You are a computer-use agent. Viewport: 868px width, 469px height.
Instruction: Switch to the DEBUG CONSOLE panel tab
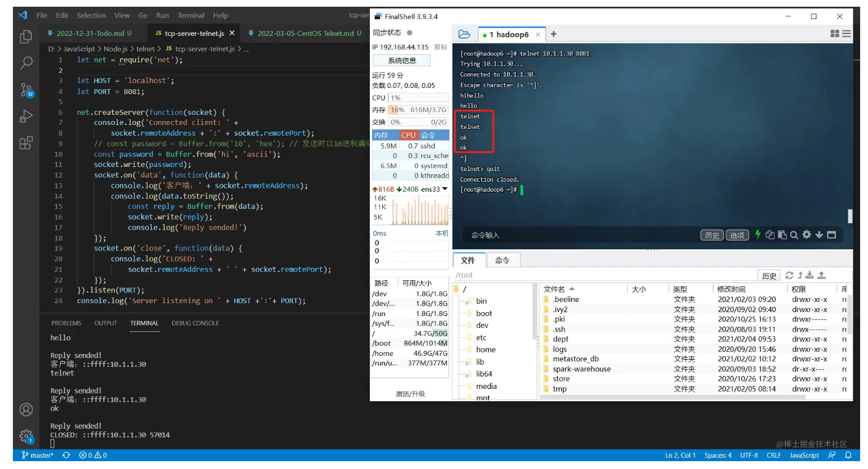[195, 323]
